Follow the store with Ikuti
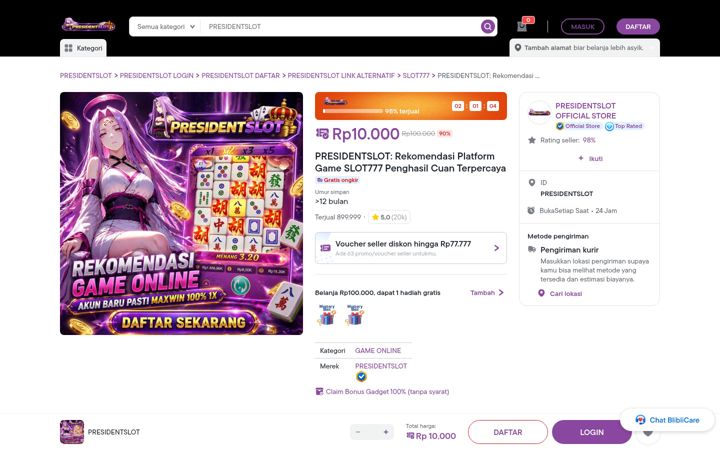Screen dimensions: 720x450 tap(591, 158)
